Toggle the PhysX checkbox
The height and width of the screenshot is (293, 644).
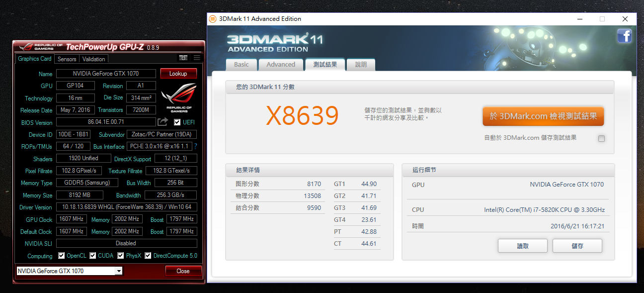pyautogui.click(x=121, y=256)
